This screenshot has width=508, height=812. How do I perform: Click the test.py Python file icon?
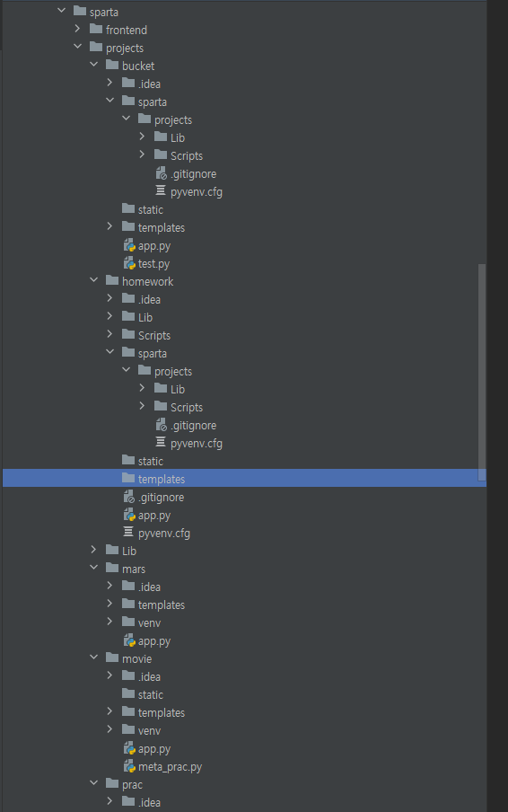pos(129,263)
